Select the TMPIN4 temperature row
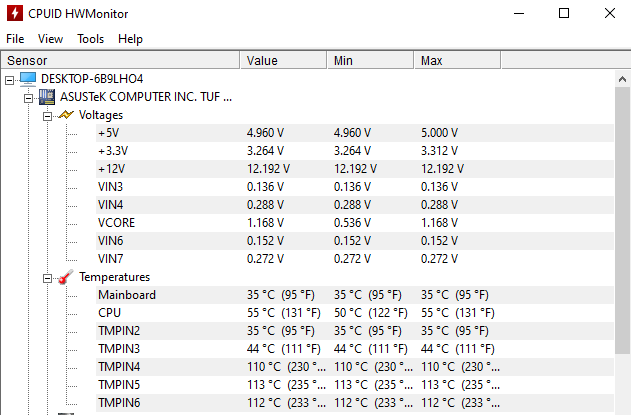 355,367
